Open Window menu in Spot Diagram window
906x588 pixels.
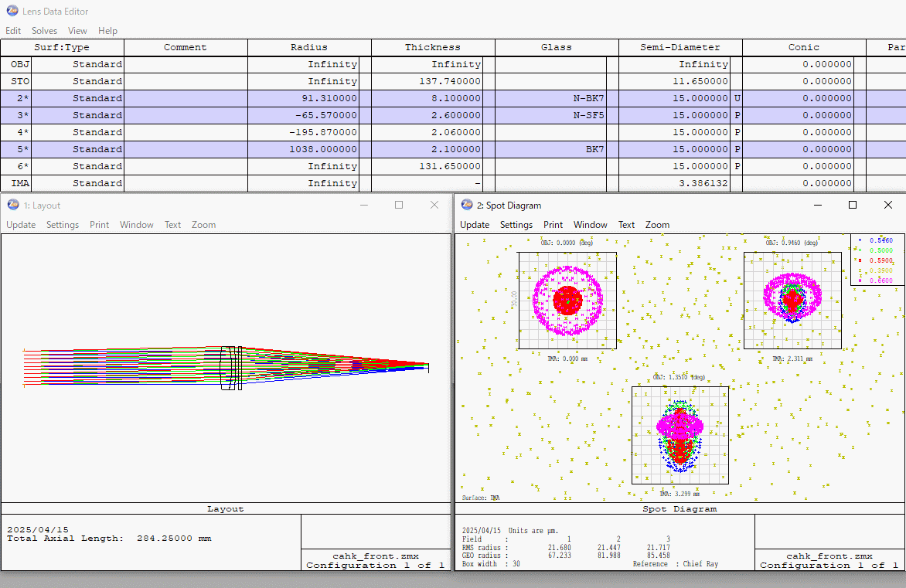coord(590,225)
